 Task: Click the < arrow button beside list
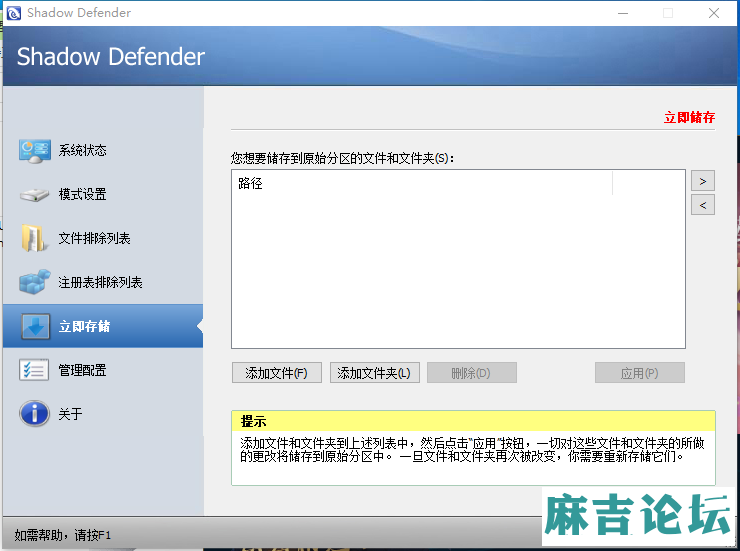703,205
